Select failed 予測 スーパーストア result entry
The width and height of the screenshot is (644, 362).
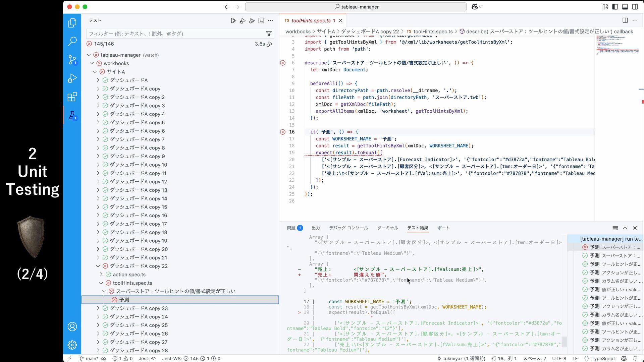pos(605,247)
